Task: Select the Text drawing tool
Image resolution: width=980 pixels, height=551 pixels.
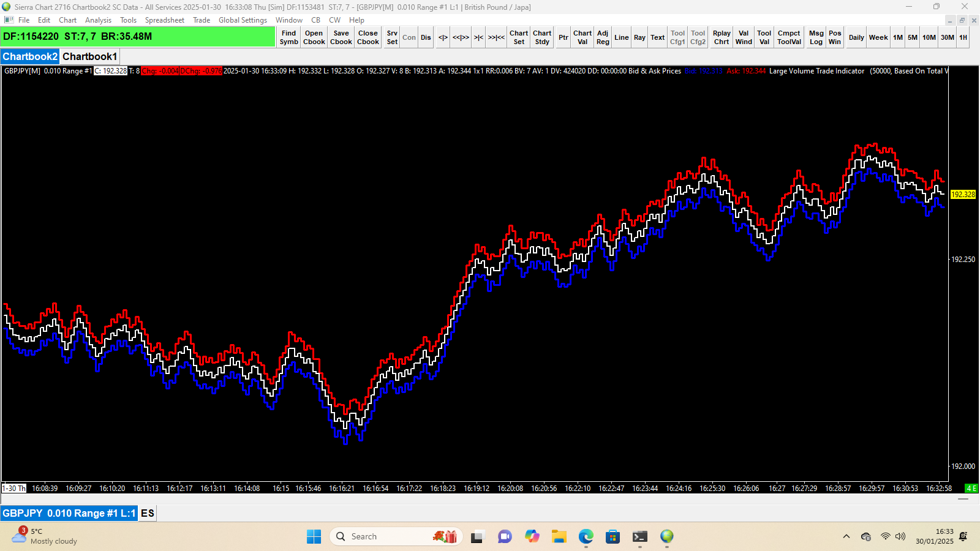Action: click(x=657, y=37)
